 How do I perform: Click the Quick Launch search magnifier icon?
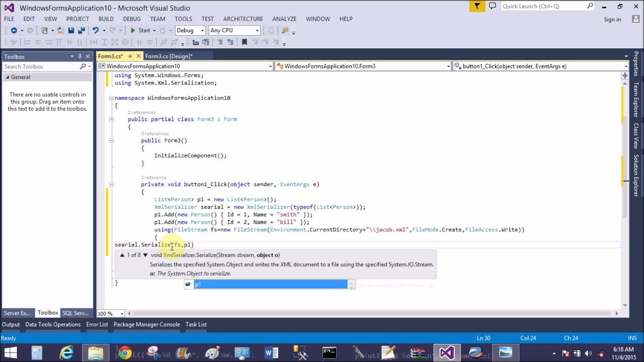coord(590,6)
